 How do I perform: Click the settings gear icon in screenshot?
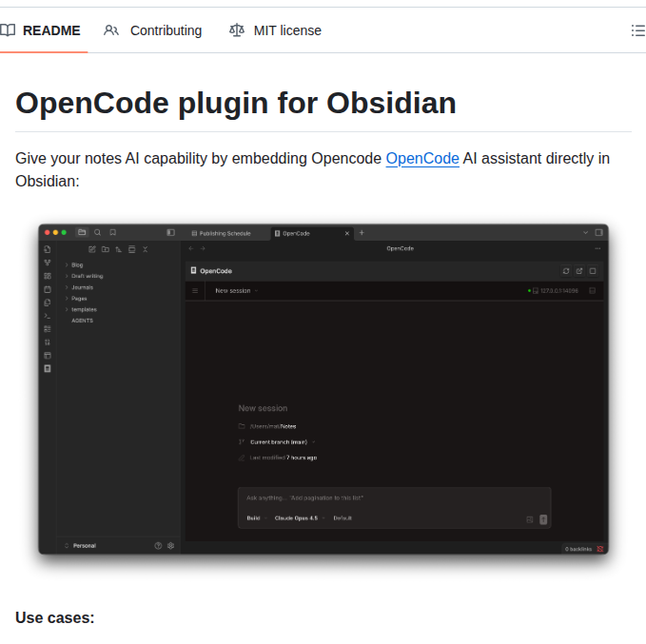click(x=171, y=546)
